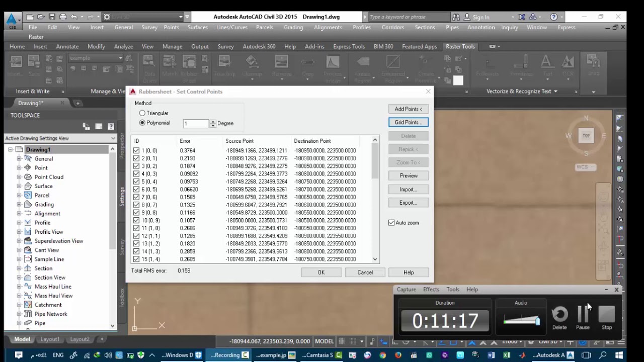
Task: Click the Windows taskbar search magnifier icon
Action: click(x=604, y=355)
